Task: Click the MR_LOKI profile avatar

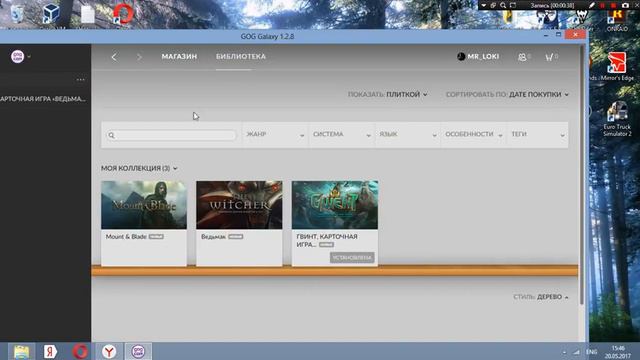Action: point(461,57)
